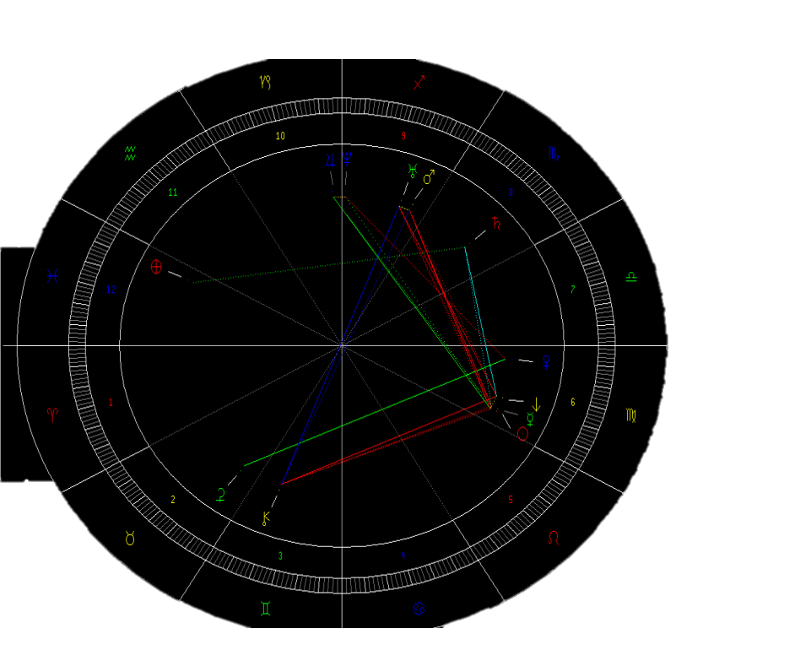Select the green Mercury planet symbol
This screenshot has height=672, width=795.
coord(530,420)
